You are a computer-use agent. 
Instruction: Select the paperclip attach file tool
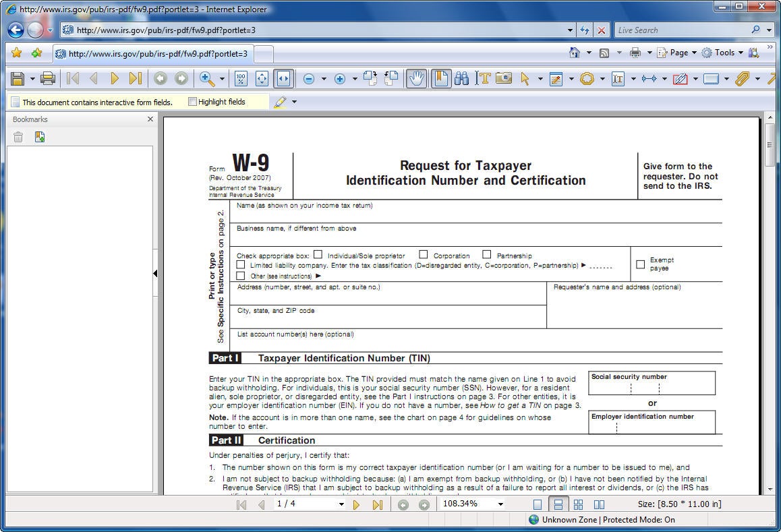[742, 79]
